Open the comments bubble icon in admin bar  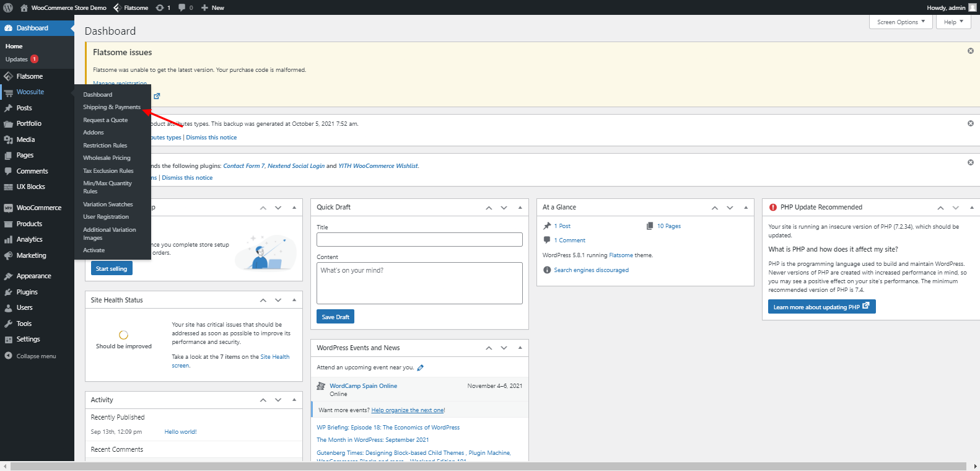[x=182, y=7]
